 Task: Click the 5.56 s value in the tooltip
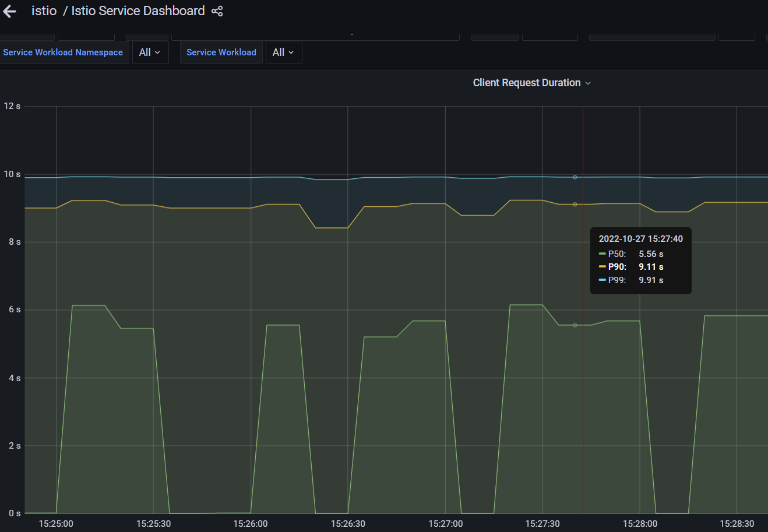[651, 254]
